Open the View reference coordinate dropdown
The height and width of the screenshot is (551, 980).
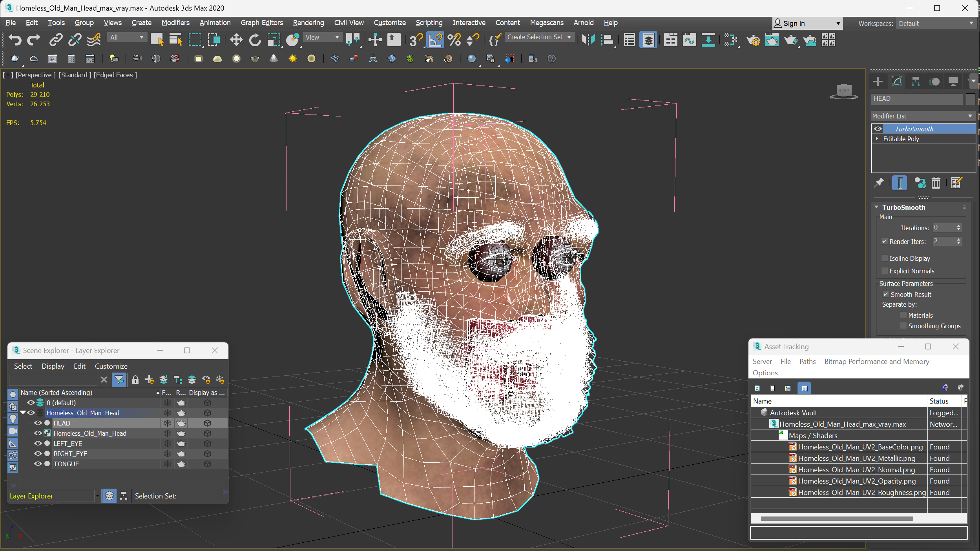click(x=323, y=37)
